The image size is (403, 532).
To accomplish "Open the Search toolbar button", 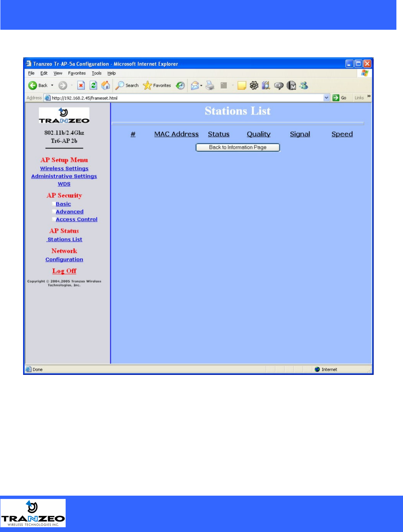I will click(127, 86).
